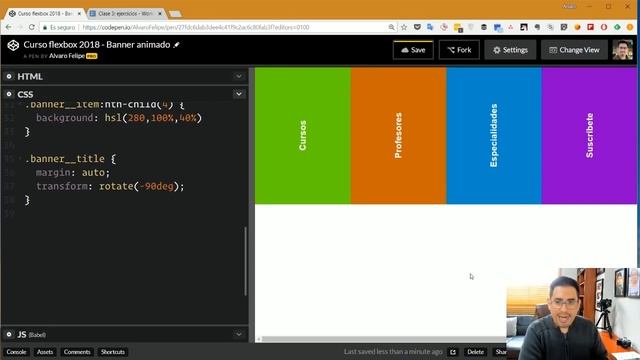Open the Change View menu

pyautogui.click(x=574, y=50)
